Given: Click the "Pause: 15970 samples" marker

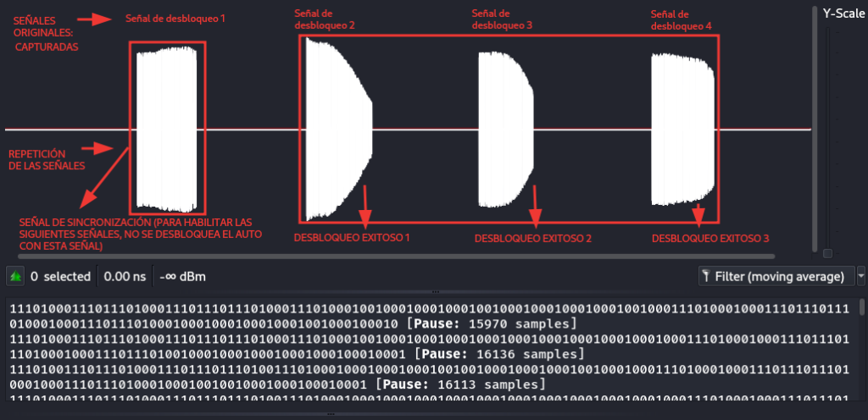Looking at the screenshot, I should [x=492, y=325].
